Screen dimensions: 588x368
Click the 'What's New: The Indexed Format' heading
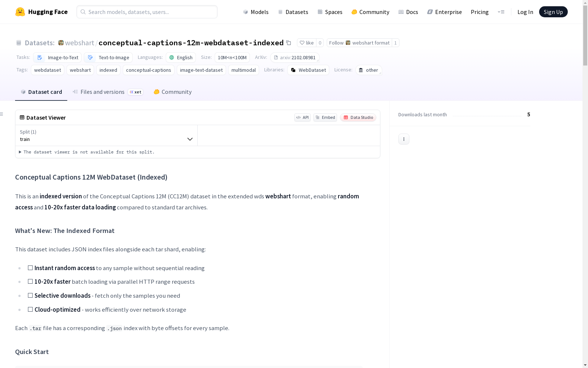[x=65, y=231]
